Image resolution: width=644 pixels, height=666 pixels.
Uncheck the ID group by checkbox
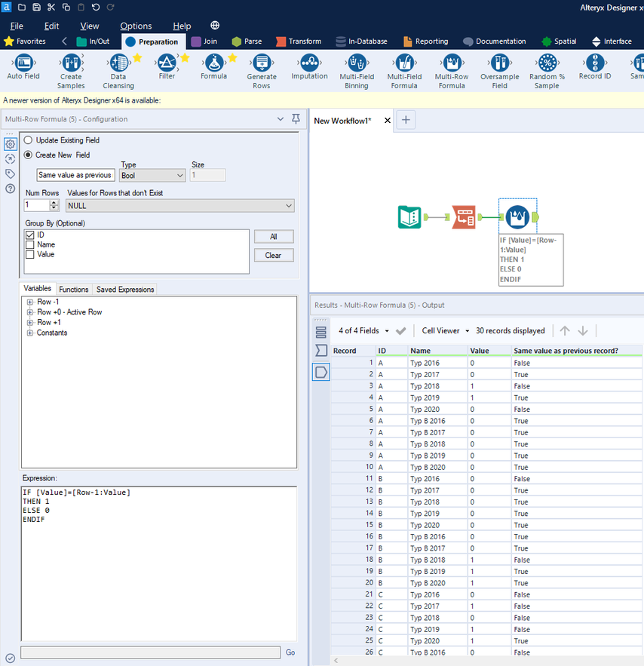point(29,235)
